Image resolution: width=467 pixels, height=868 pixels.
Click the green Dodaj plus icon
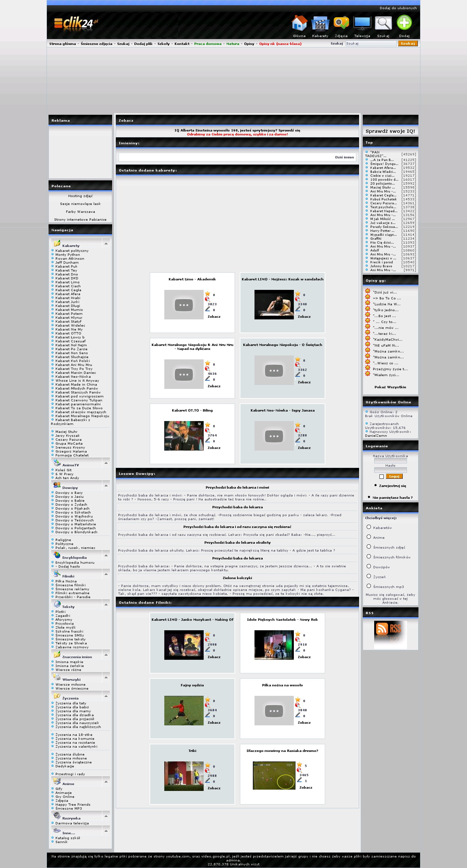[x=404, y=23]
